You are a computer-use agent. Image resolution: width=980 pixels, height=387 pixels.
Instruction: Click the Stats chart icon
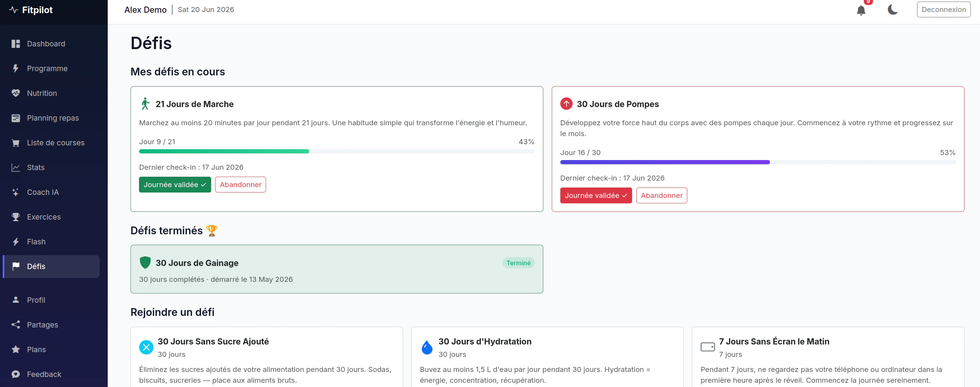tap(16, 167)
